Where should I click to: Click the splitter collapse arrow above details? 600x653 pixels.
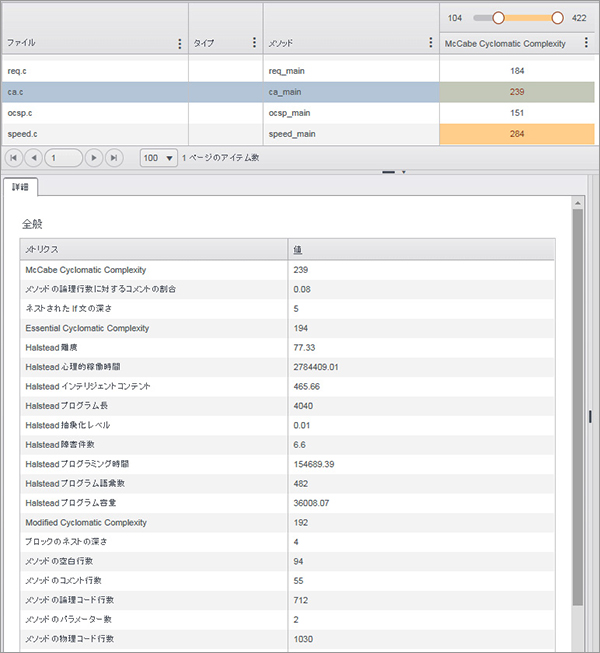point(403,172)
